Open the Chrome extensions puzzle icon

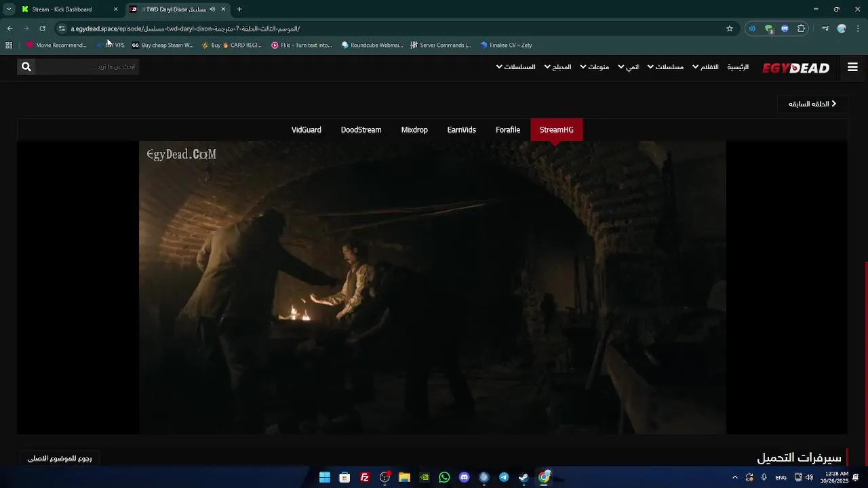[x=802, y=28]
